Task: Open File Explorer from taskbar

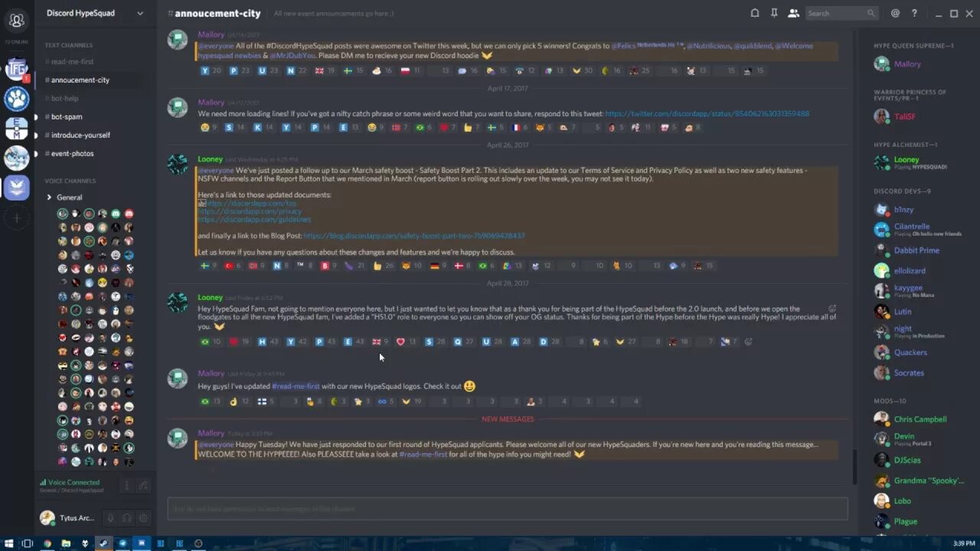Action: click(66, 543)
